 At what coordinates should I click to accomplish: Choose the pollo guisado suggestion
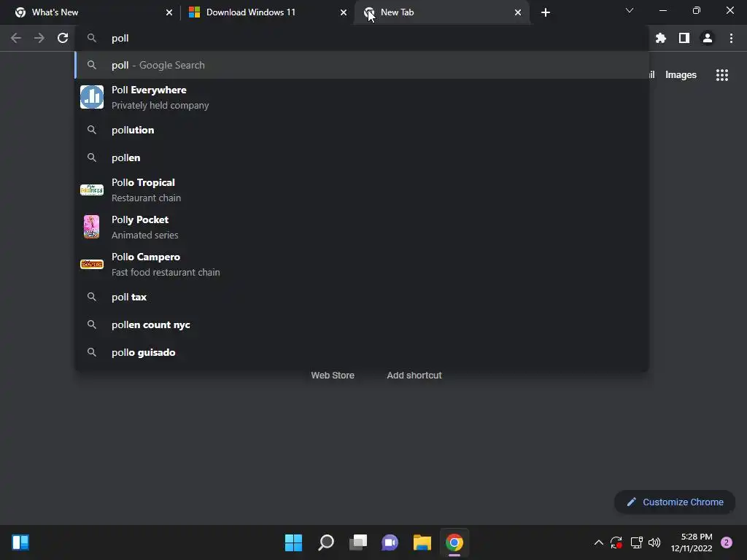click(362, 352)
